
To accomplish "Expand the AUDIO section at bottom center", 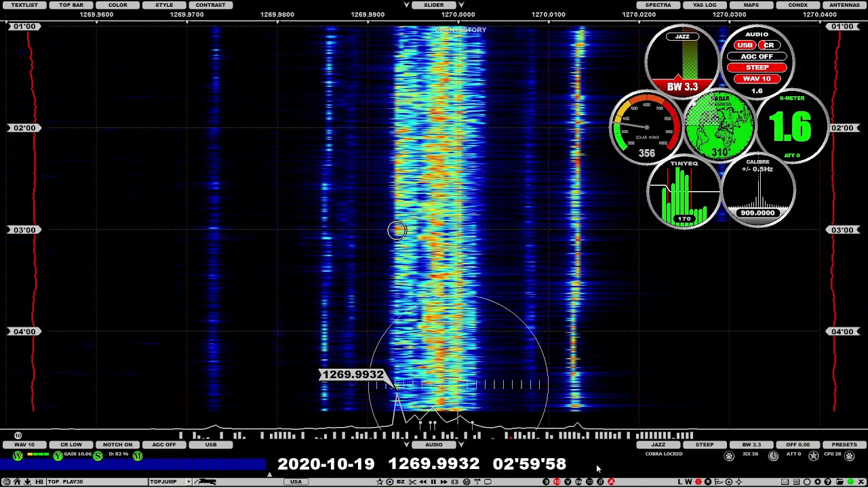I will (x=434, y=445).
